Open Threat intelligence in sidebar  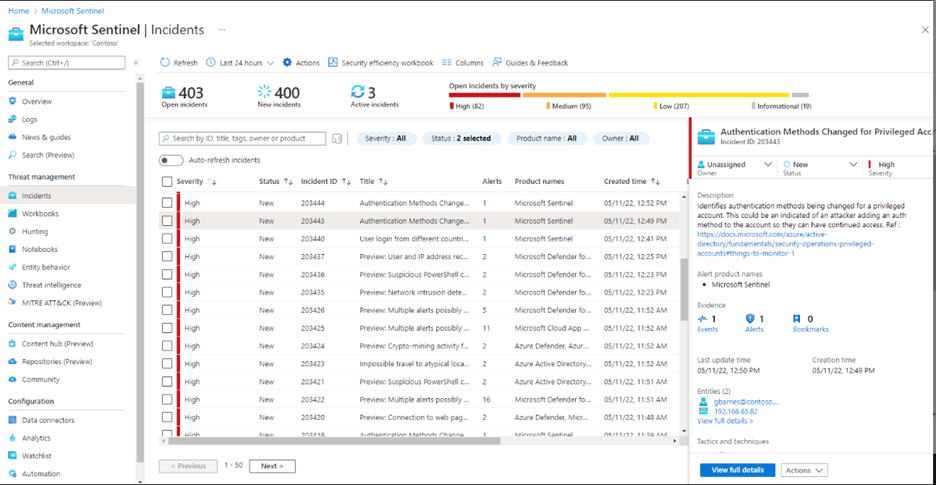pyautogui.click(x=51, y=286)
